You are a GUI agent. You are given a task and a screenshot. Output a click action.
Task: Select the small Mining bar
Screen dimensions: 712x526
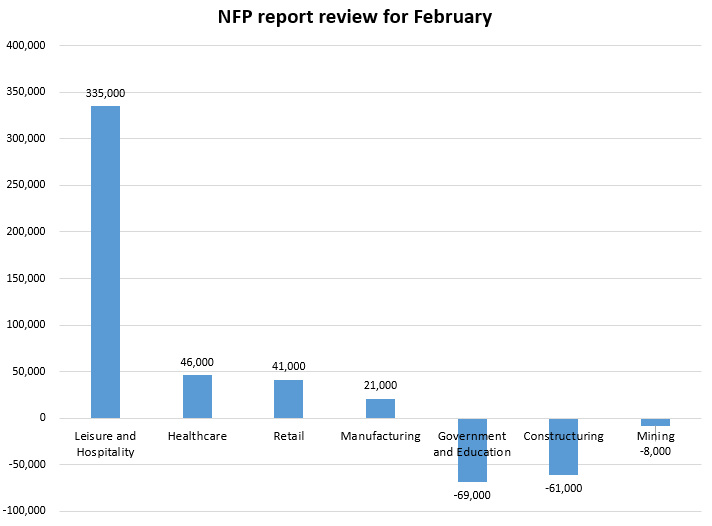655,422
